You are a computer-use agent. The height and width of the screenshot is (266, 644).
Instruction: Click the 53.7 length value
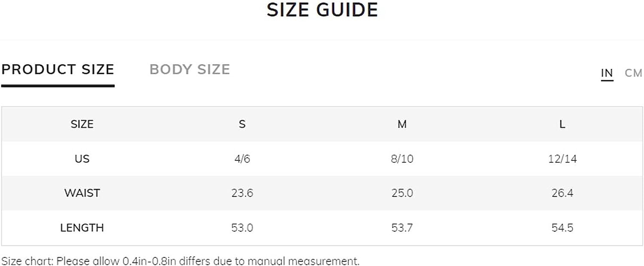pyautogui.click(x=402, y=227)
